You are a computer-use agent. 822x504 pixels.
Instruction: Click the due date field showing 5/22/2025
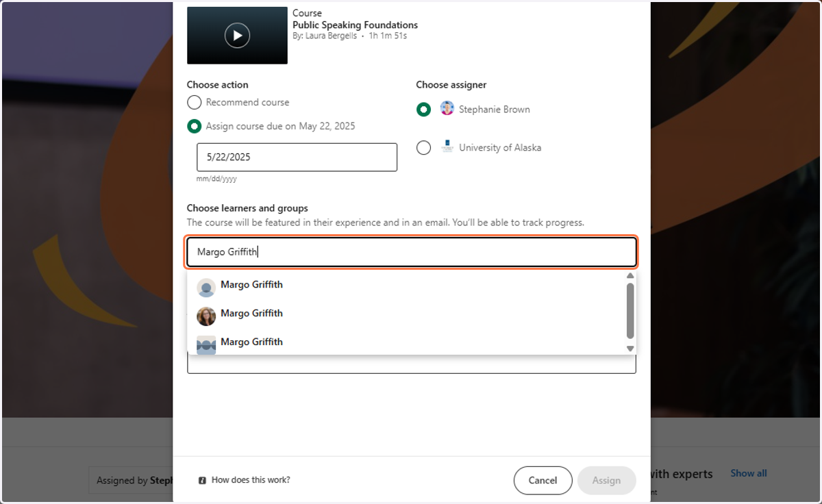tap(297, 157)
